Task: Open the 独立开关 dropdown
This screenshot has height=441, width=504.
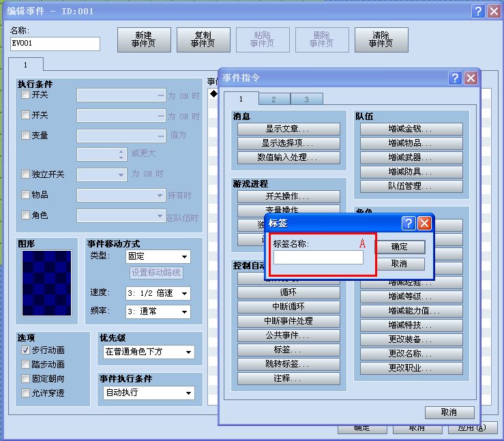Action: (102, 175)
